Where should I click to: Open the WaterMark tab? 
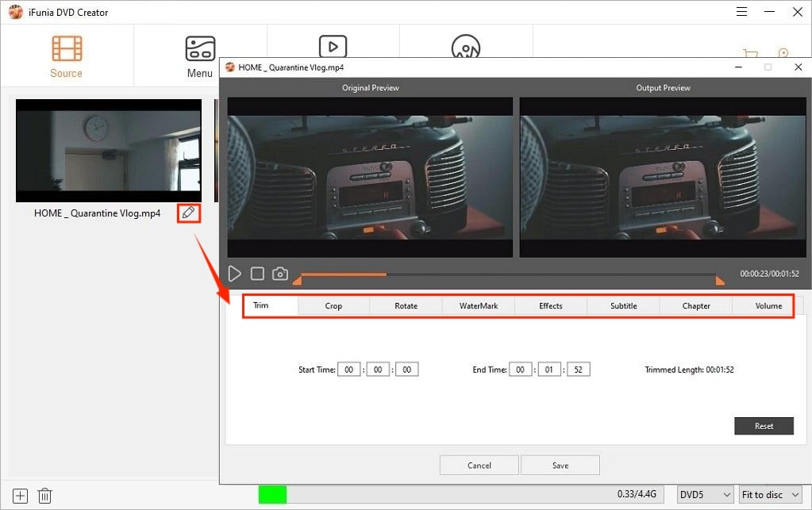point(479,306)
